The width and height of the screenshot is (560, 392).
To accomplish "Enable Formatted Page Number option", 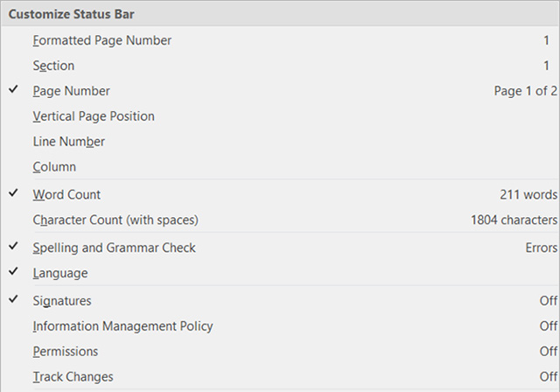I will pyautogui.click(x=101, y=40).
